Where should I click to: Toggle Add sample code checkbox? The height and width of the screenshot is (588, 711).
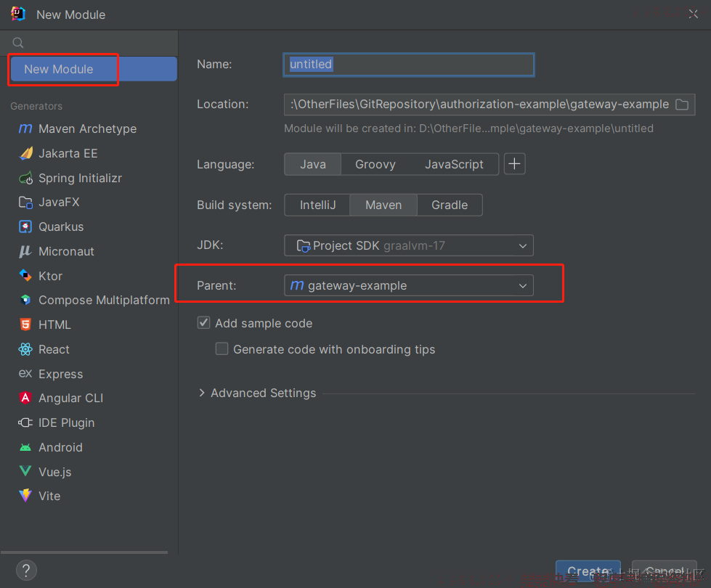click(x=203, y=323)
